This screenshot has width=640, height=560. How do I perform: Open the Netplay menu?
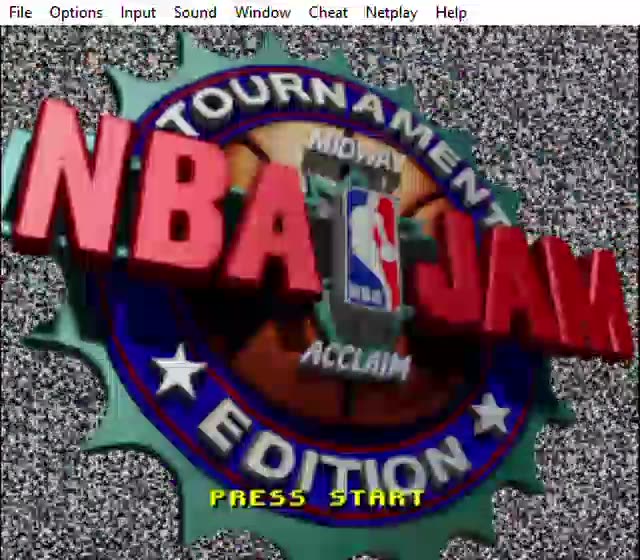(x=391, y=13)
